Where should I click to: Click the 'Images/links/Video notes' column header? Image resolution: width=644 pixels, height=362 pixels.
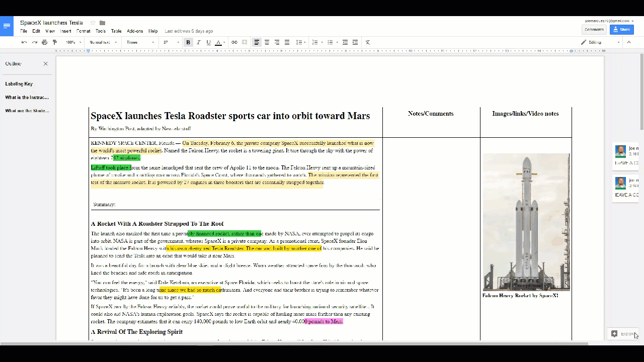tap(525, 114)
